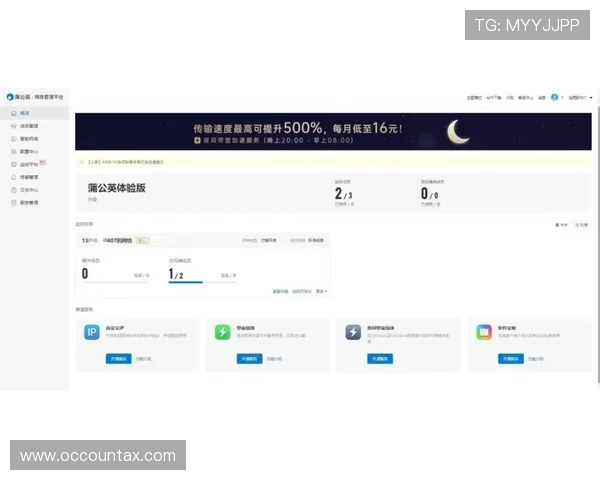The height and width of the screenshot is (480, 600).
Task: Click the first top bar navigation link
Action: (x=474, y=98)
